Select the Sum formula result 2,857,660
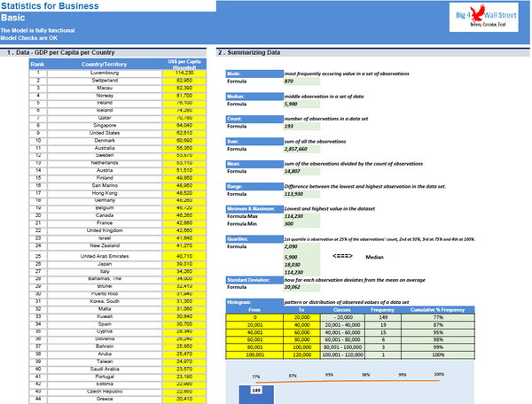The width and height of the screenshot is (532, 404). pos(301,149)
